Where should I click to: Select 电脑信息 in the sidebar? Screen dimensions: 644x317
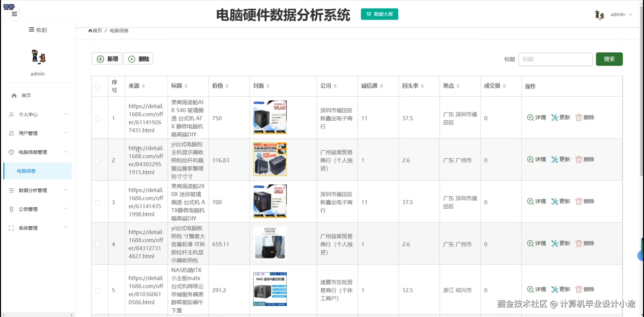pos(26,171)
